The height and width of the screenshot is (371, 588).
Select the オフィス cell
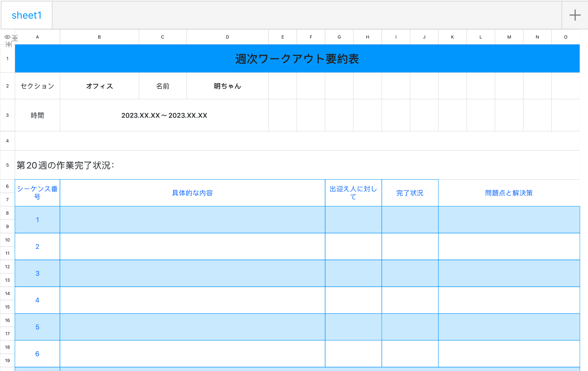tap(99, 86)
